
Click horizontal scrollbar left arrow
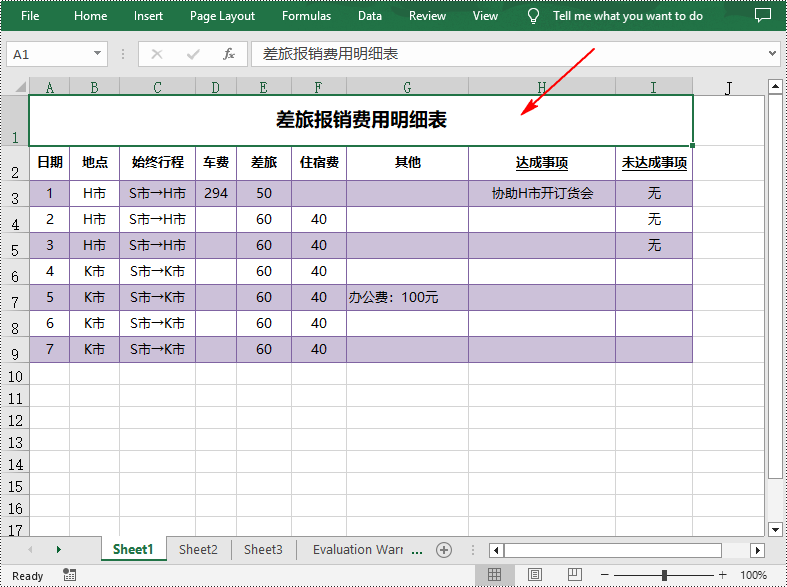496,550
